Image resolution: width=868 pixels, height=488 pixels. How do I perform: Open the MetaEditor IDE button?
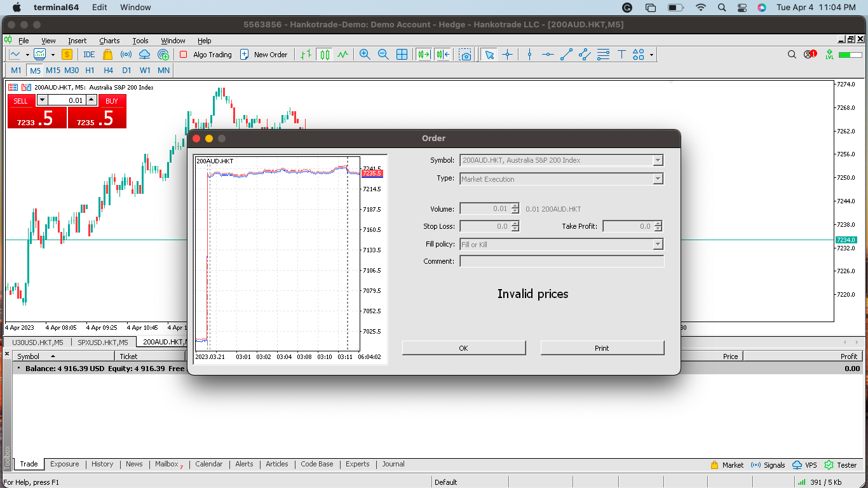(x=89, y=55)
